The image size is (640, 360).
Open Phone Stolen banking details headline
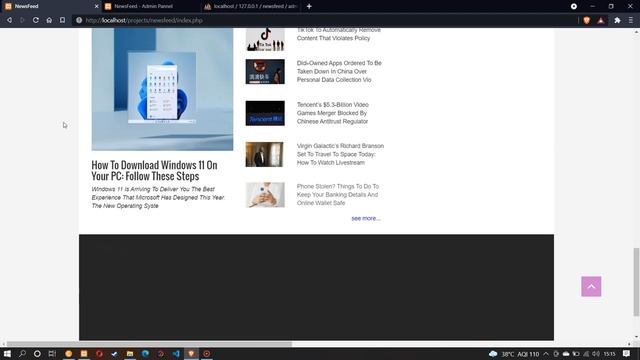[x=338, y=195]
